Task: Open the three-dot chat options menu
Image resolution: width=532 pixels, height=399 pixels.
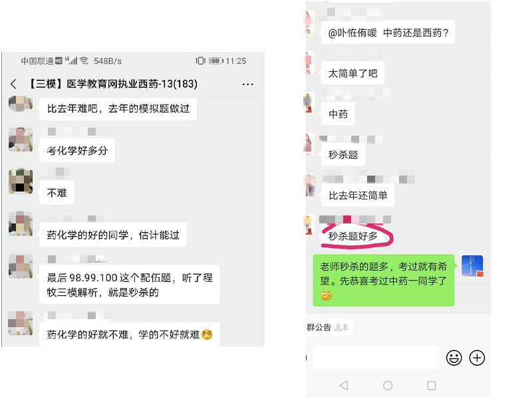Action: click(247, 84)
